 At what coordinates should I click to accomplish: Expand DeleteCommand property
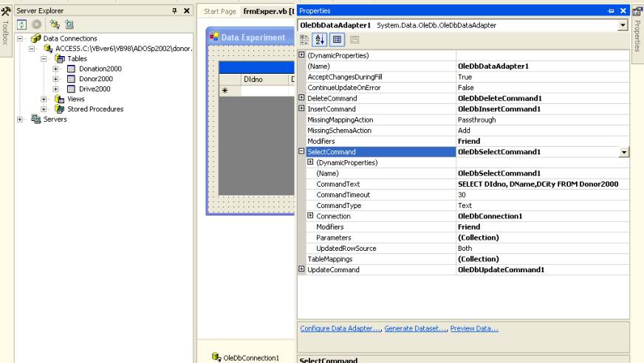[301, 97]
